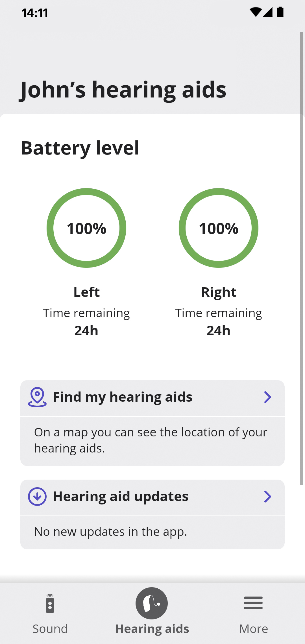Viewport: 305px width, 644px height.
Task: Click the vertical scrollbar on the right edge
Action: pyautogui.click(x=302, y=258)
